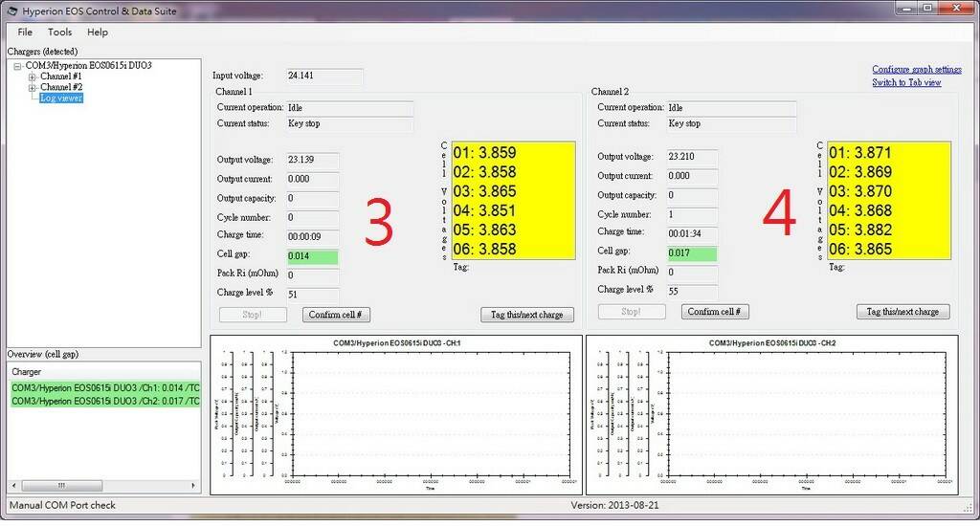Click Channel 1 Cell gap value 0.014

coord(313,256)
